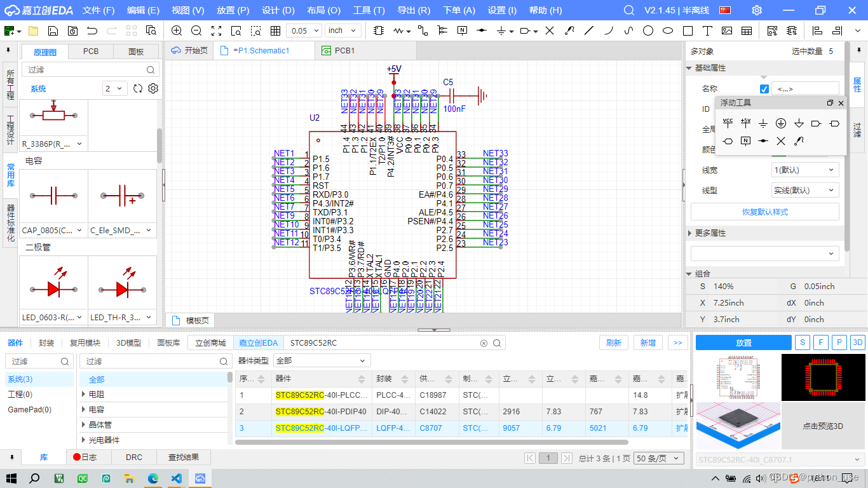Select the insert table tool icon
Viewport: 868px width, 488px height.
pos(747,30)
